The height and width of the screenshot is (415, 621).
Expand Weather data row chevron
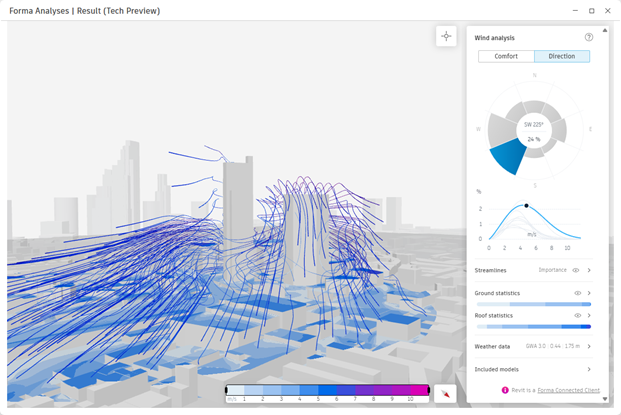(589, 346)
